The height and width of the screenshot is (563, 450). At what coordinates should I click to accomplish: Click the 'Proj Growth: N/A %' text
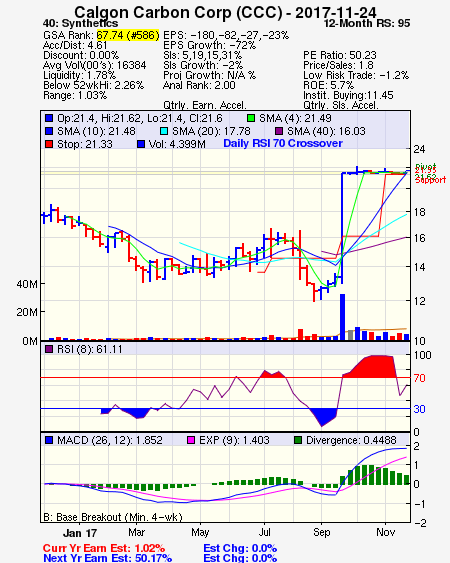tap(209, 75)
